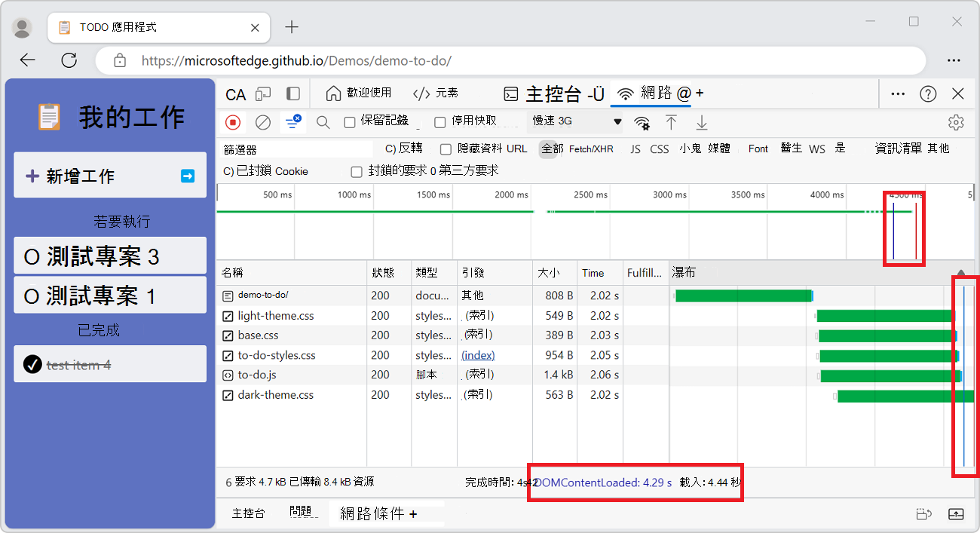Open network conditions via the wifi-gear icon
The width and height of the screenshot is (980, 533).
pyautogui.click(x=642, y=121)
